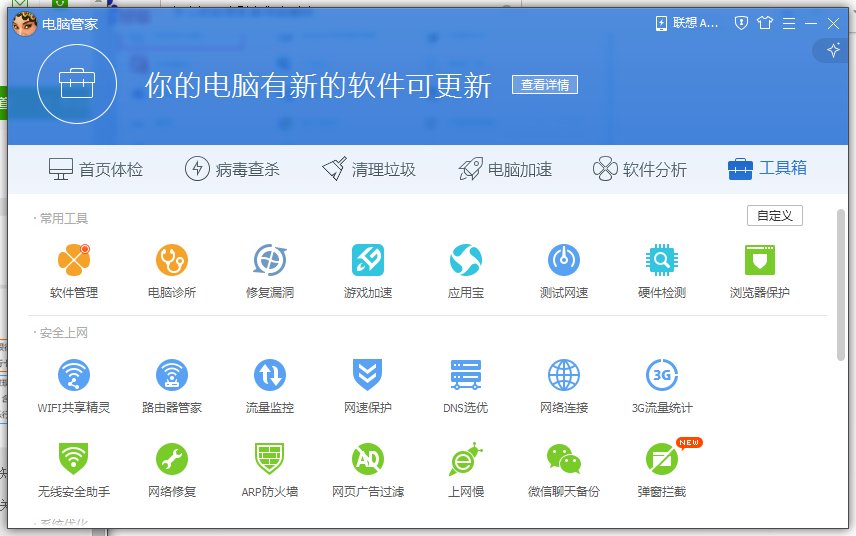Screen dimensions: 856x536
Task: Click the 常用工具 section heading
Action: pos(64,218)
